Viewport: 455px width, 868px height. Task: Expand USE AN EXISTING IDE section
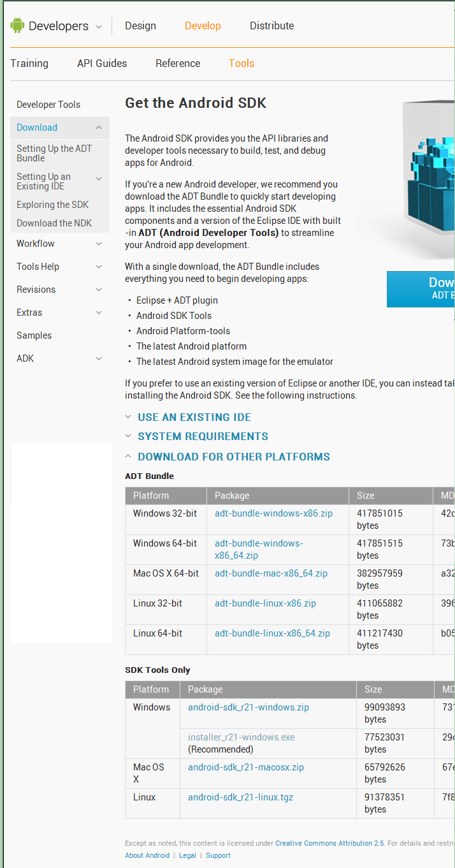pos(194,417)
